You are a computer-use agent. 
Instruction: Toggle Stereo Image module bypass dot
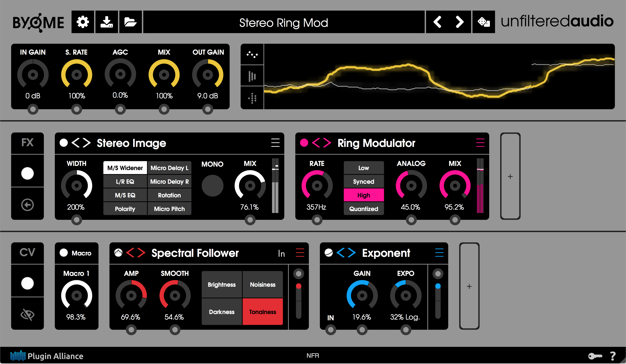(x=64, y=143)
